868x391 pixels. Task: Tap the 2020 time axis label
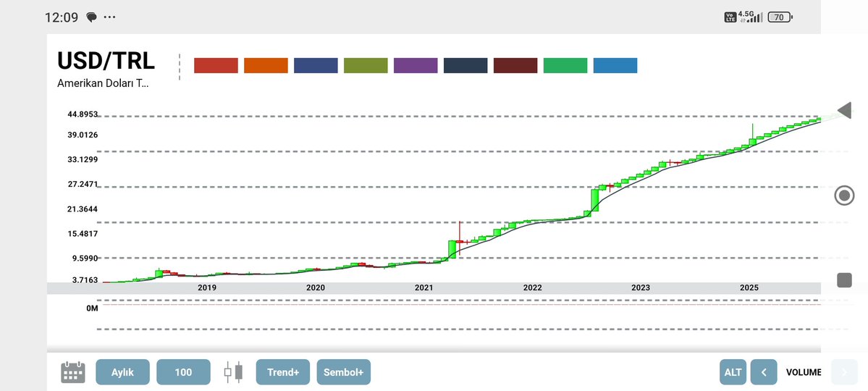(x=316, y=288)
